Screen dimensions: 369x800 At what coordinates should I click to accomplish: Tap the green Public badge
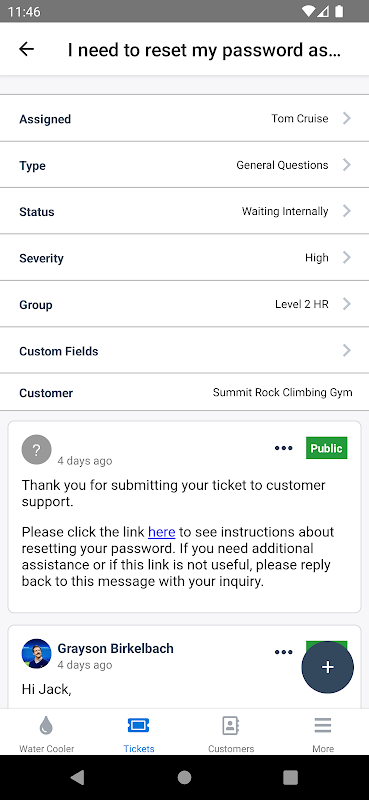[327, 448]
